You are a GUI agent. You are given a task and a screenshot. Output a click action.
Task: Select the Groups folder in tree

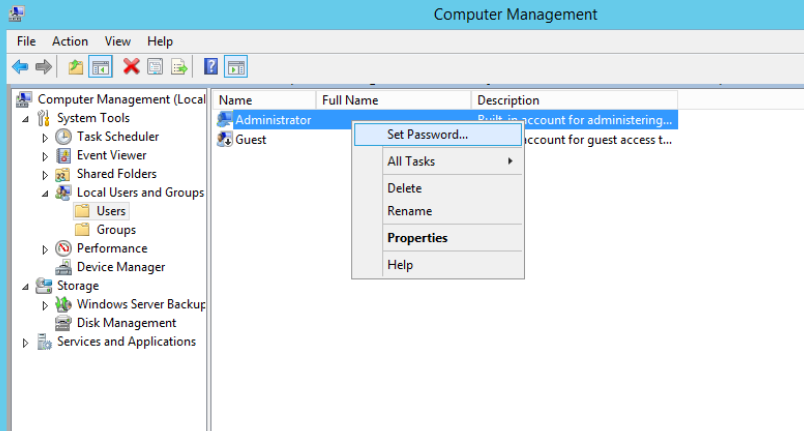coord(116,230)
